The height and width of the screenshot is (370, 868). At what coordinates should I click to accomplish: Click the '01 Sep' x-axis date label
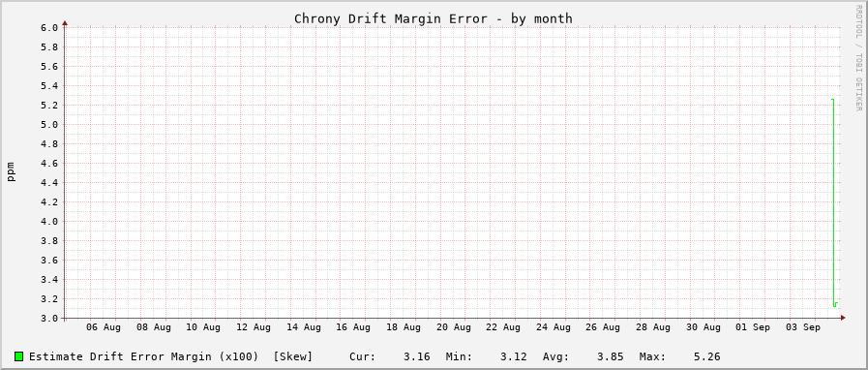click(x=754, y=328)
